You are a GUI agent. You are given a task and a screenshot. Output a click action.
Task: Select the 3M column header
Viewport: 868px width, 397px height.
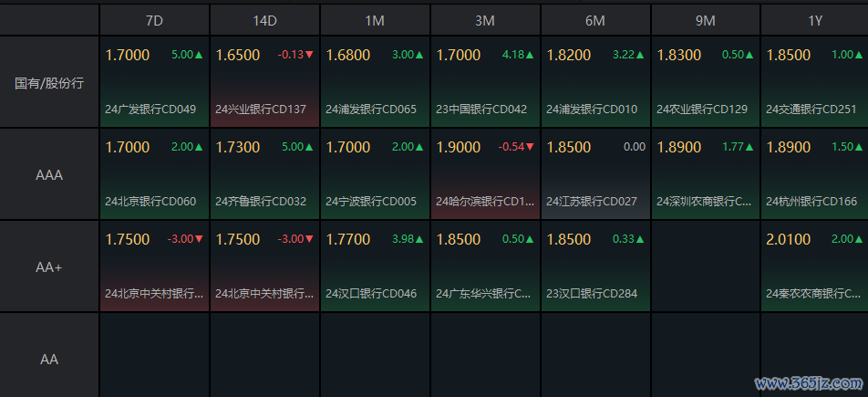[485, 20]
